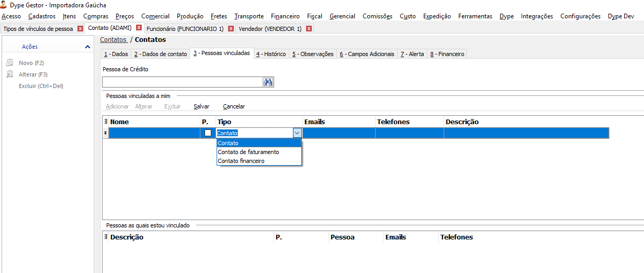644x273 pixels.
Task: Click the binoculars search icon for Pessoa de Crédito
Action: click(268, 82)
